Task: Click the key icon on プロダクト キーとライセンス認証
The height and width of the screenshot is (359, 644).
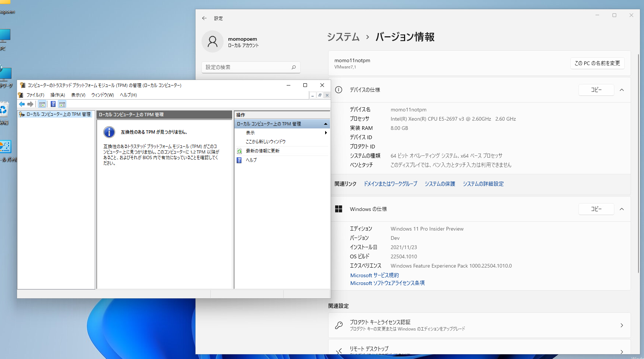Action: click(339, 325)
